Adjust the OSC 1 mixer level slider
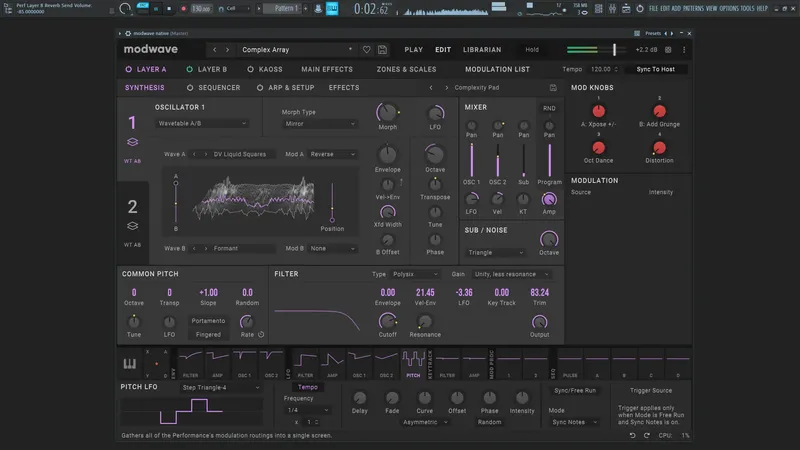Screen dimensions: 800x450 471,160
